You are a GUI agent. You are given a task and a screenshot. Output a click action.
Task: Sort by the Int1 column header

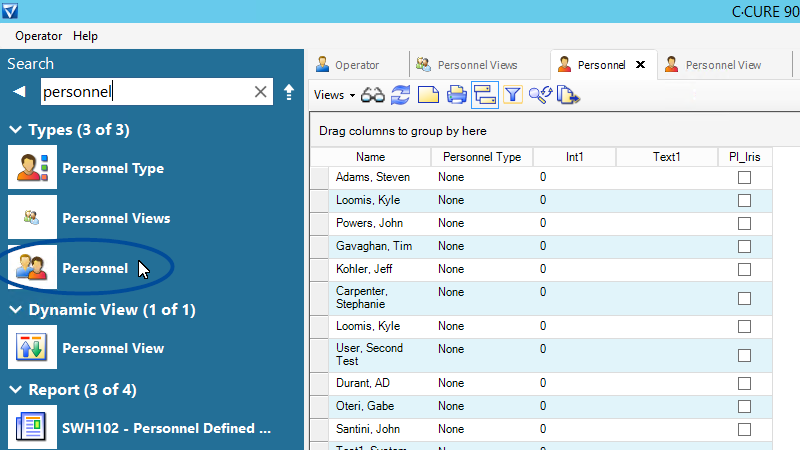574,157
